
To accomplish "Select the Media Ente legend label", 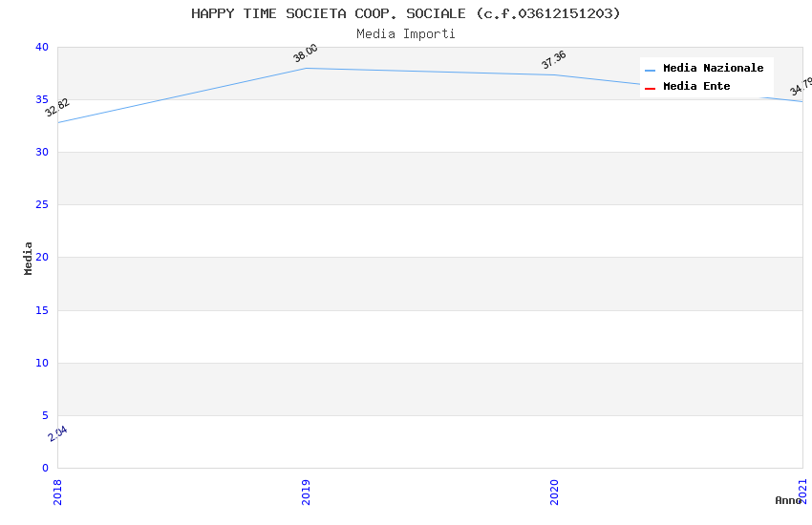I will (696, 86).
